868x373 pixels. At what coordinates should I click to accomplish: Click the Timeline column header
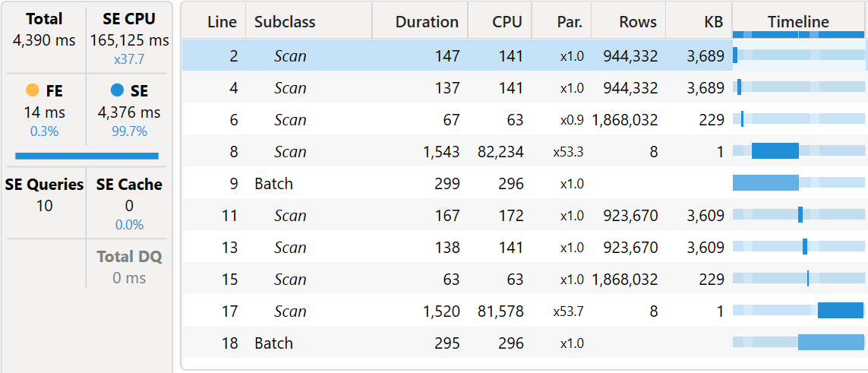tap(798, 22)
